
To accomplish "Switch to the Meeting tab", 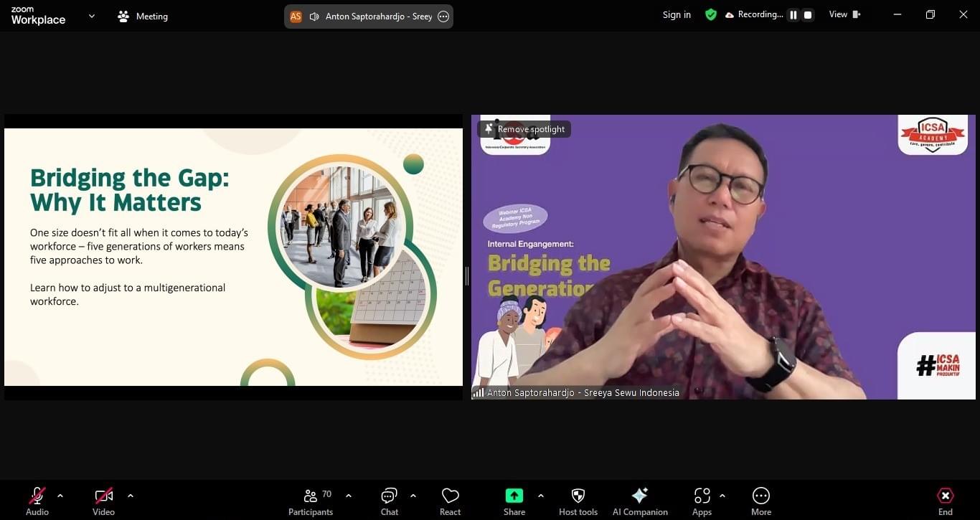I will [x=142, y=16].
